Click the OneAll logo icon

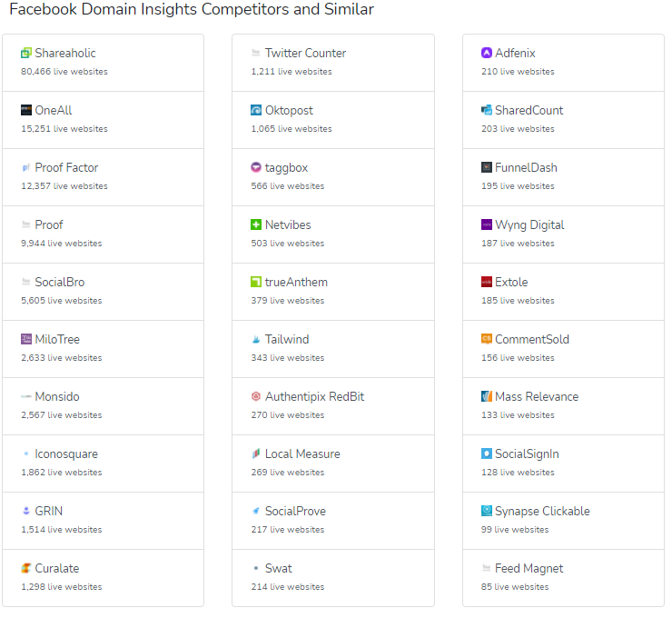[26, 111]
